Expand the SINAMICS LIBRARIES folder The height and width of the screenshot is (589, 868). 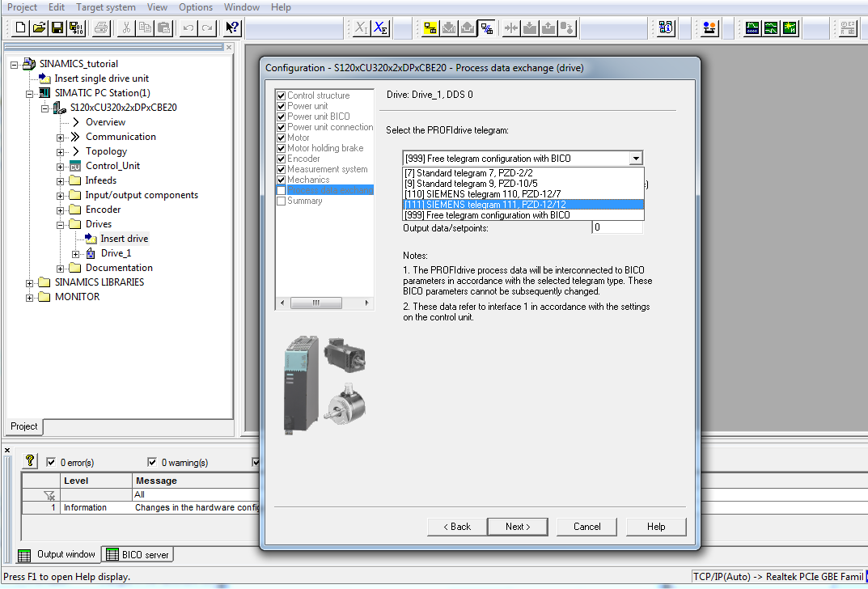tap(29, 283)
